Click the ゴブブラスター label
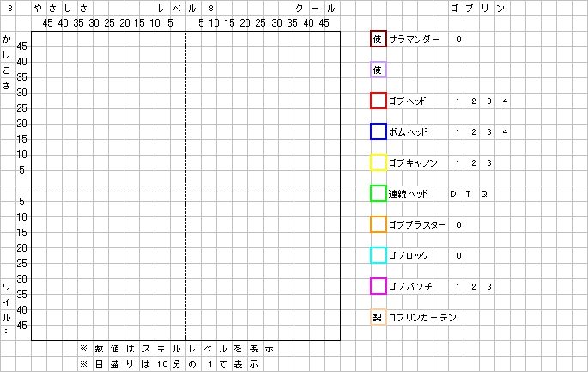The height and width of the screenshot is (372, 588). tap(417, 224)
